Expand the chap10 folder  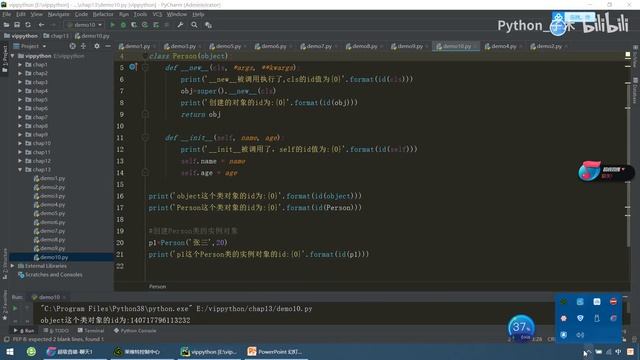pyautogui.click(x=20, y=143)
